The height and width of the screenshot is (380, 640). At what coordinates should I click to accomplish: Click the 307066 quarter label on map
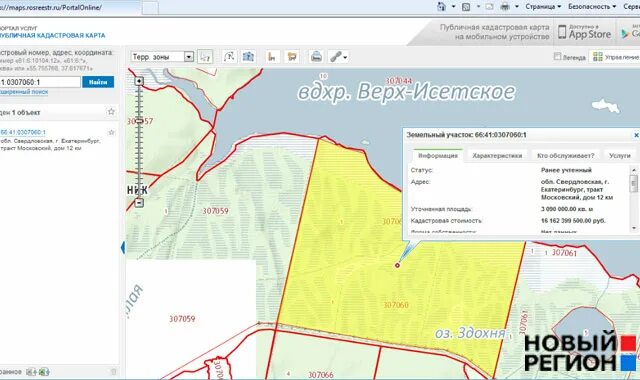click(x=320, y=375)
